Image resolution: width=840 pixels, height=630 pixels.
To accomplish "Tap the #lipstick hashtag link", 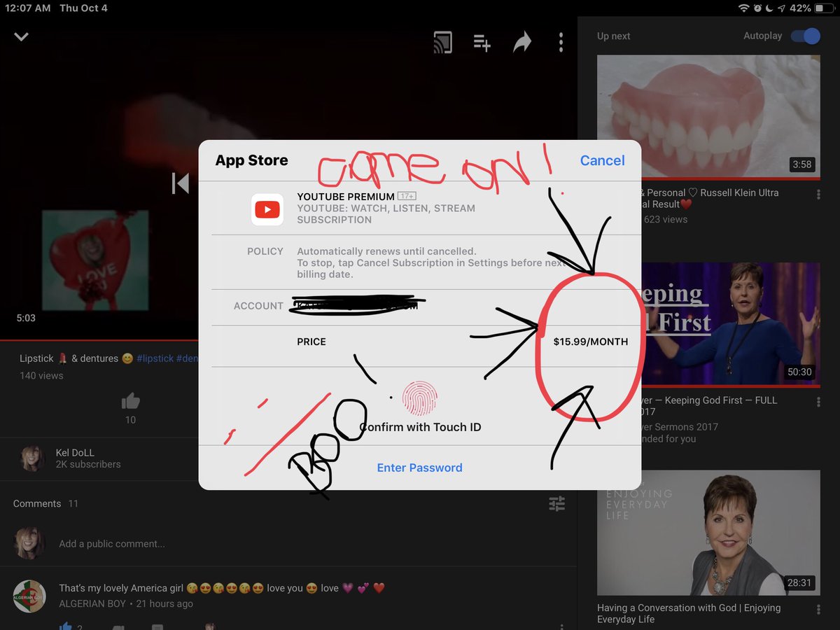I will (155, 358).
